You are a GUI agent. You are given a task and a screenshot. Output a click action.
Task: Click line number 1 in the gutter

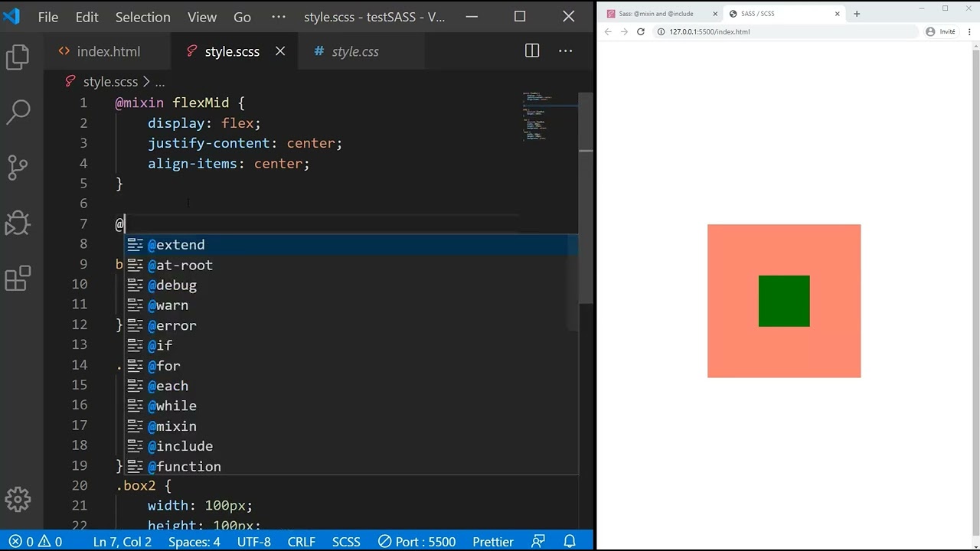83,103
